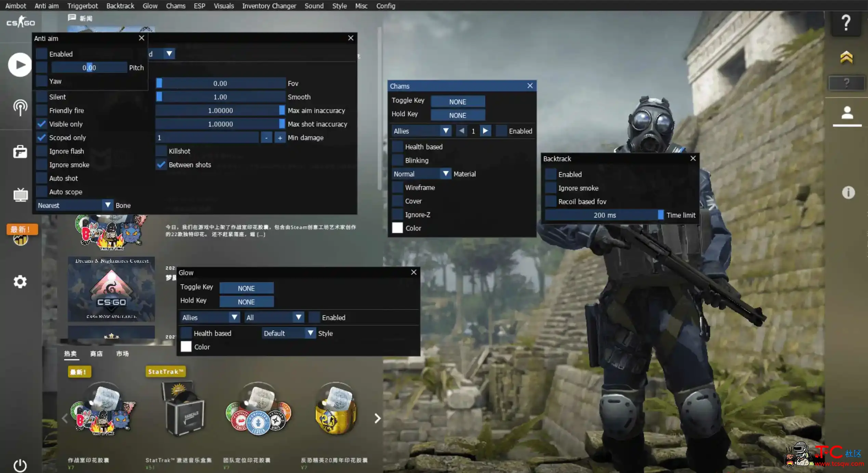Expand the Allies dropdown in Chams panel

tap(445, 131)
